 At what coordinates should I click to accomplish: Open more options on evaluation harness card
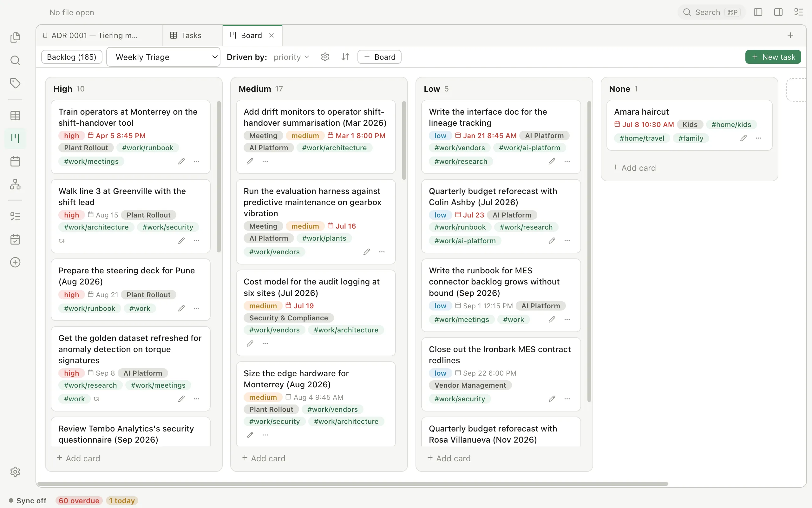click(382, 252)
